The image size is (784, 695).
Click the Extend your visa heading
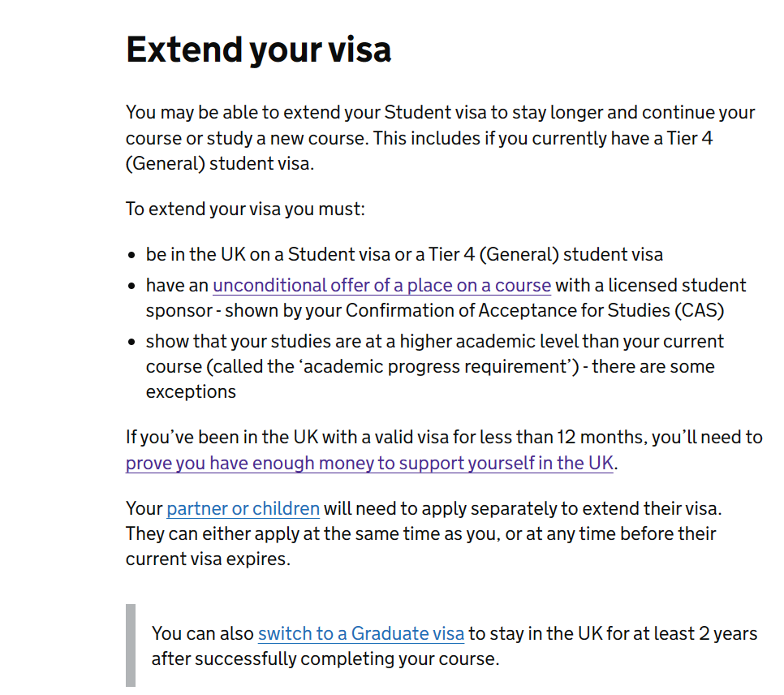[x=259, y=50]
